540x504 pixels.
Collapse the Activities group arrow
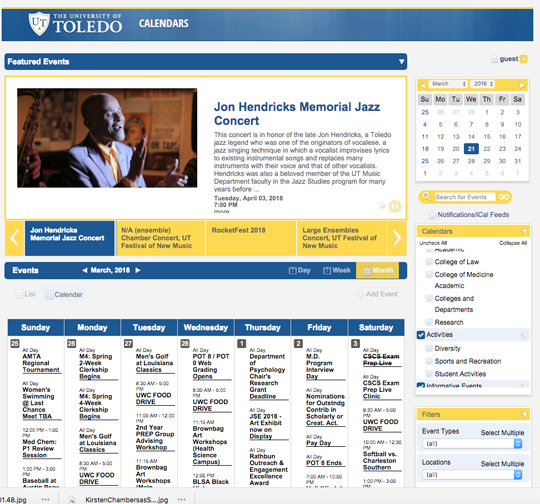pos(524,335)
